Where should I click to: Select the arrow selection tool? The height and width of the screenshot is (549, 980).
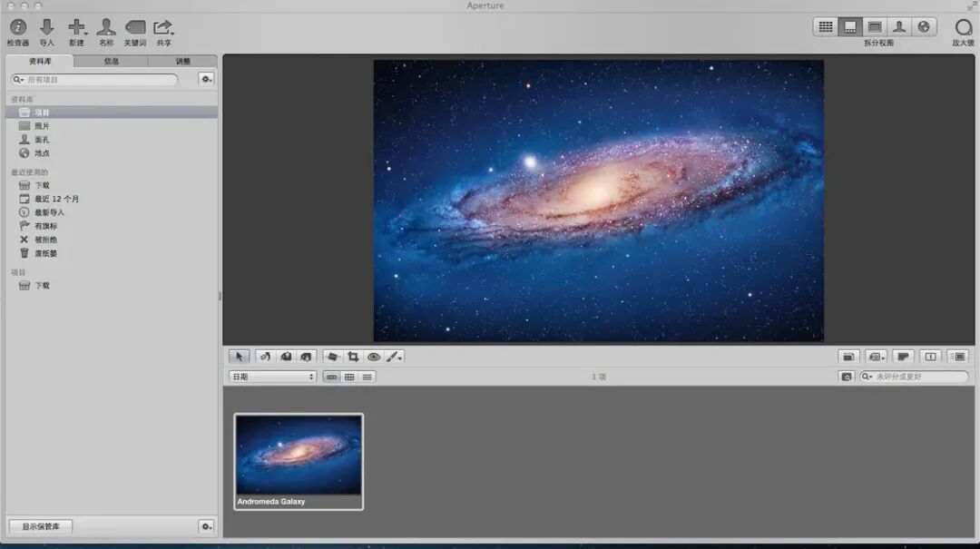click(x=239, y=357)
